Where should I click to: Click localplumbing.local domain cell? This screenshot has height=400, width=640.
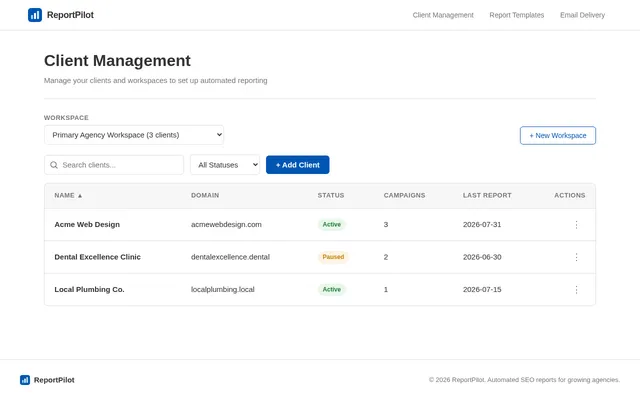[x=222, y=289]
